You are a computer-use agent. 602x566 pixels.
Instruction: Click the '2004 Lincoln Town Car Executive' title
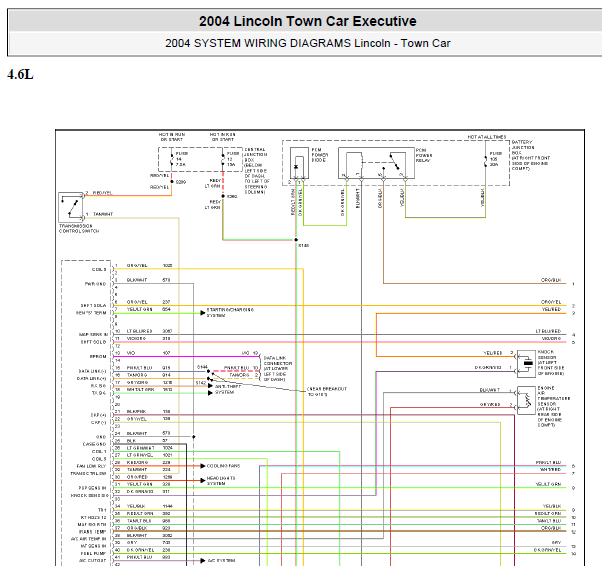pos(307,21)
